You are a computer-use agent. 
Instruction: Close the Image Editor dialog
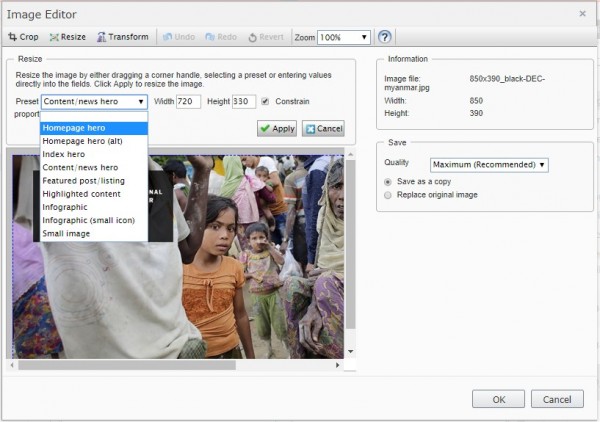click(582, 14)
